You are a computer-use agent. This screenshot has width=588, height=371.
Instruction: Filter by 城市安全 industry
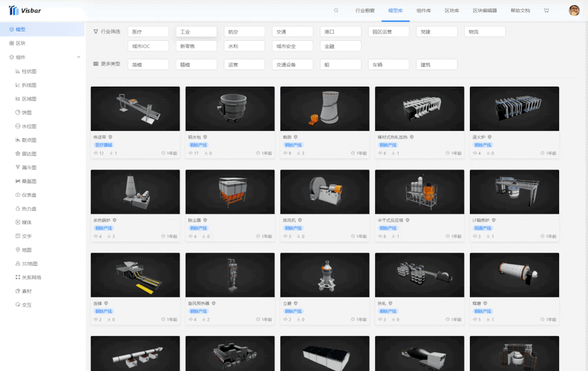[x=292, y=46]
